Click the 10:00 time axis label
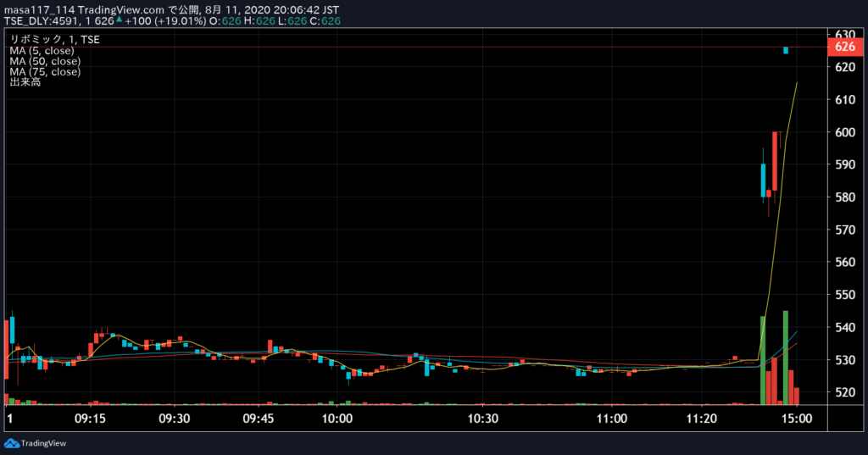Viewport: 868px width, 455px height. click(337, 419)
